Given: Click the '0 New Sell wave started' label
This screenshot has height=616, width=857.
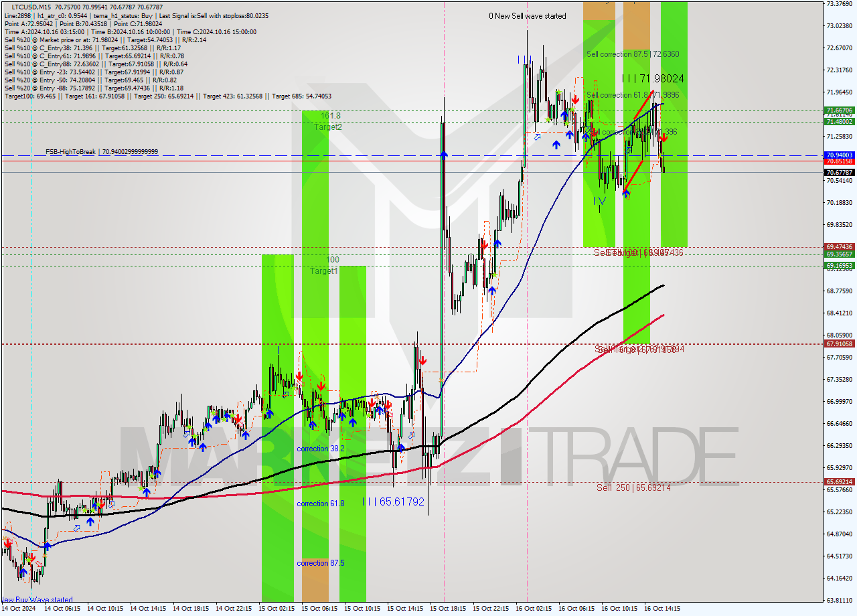Looking at the screenshot, I should pos(527,16).
